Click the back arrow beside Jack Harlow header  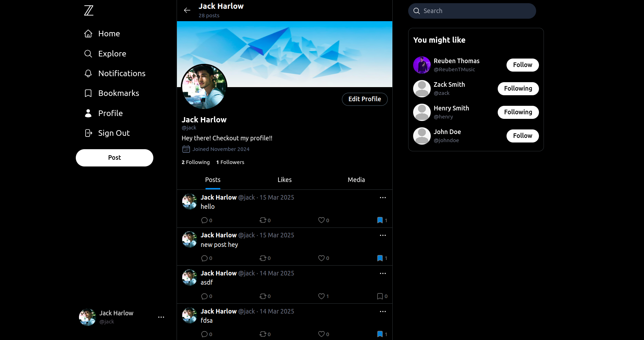(x=187, y=10)
